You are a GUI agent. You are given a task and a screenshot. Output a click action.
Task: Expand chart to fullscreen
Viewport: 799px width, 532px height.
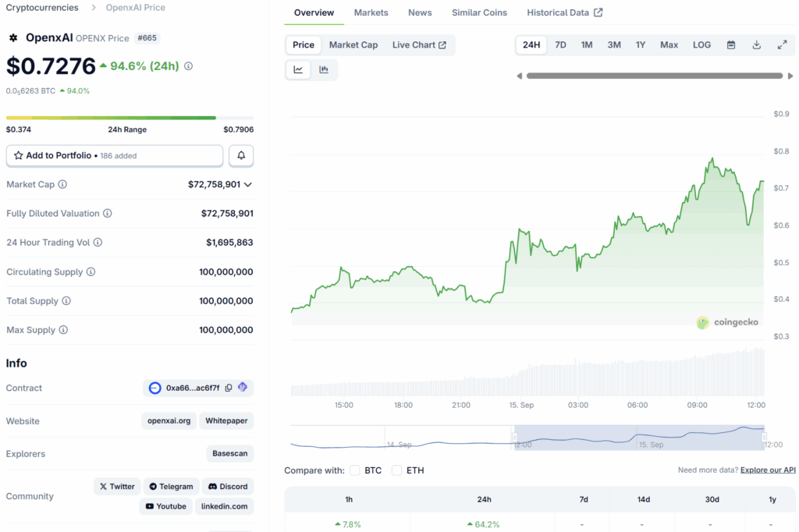782,45
